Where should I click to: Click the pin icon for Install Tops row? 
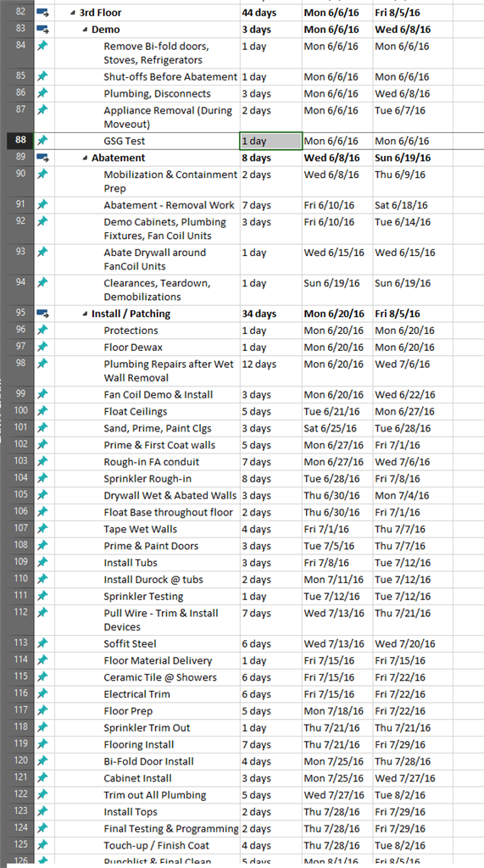(42, 812)
